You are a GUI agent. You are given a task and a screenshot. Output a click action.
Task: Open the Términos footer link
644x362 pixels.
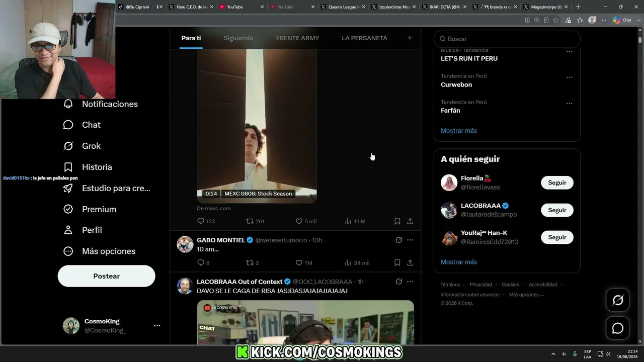(x=450, y=285)
